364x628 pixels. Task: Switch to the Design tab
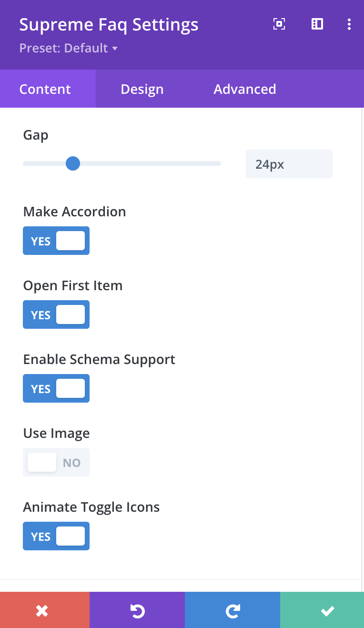[x=142, y=89]
